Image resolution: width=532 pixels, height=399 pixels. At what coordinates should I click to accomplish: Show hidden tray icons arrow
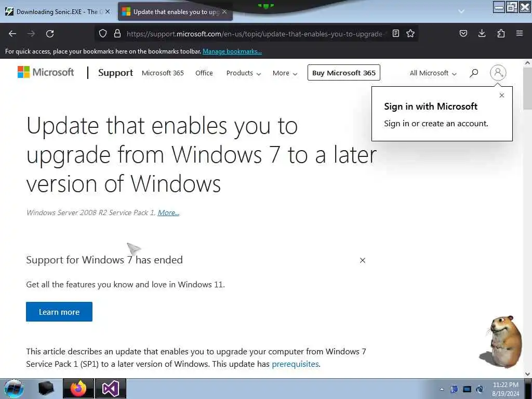[442, 389]
